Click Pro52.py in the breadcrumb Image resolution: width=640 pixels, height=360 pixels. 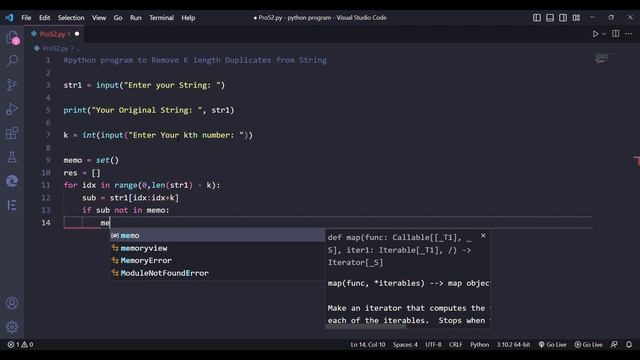coord(56,48)
